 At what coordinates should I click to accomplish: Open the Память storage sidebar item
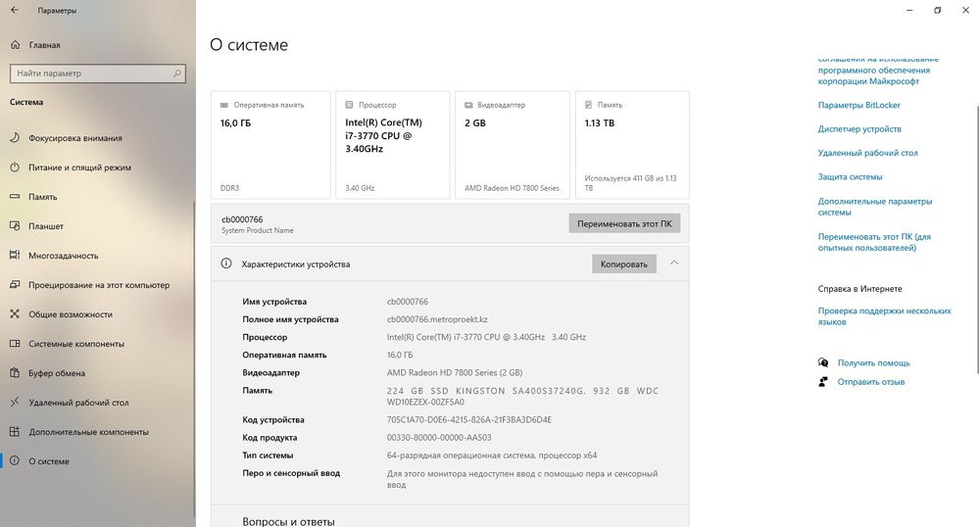click(43, 197)
